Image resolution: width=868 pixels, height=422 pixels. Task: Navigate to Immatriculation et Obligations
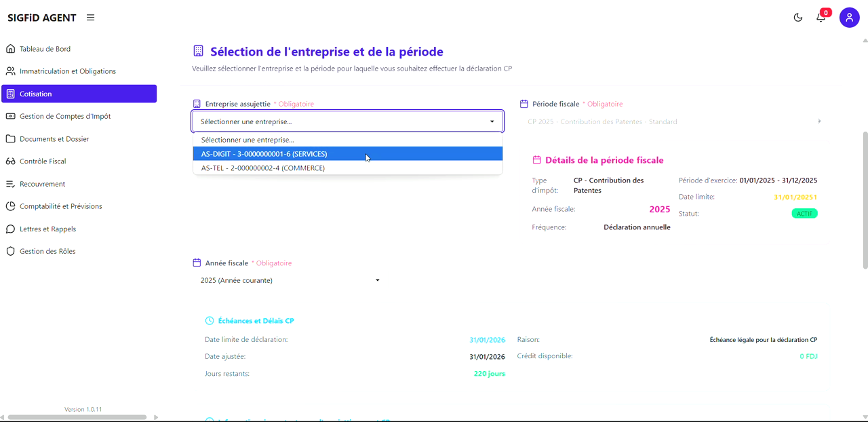(9, 71)
